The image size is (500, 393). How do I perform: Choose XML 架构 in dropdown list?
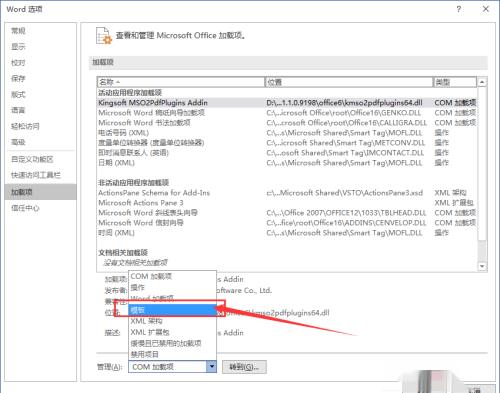click(x=172, y=321)
